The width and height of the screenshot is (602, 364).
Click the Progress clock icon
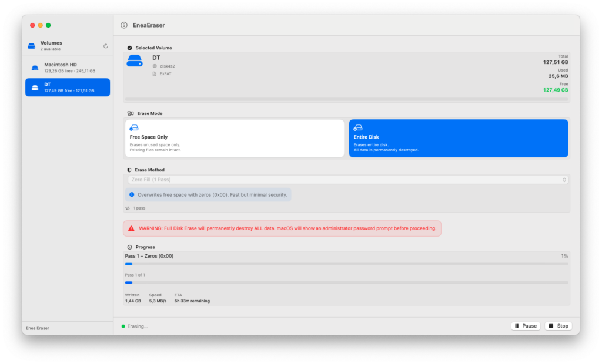click(129, 247)
